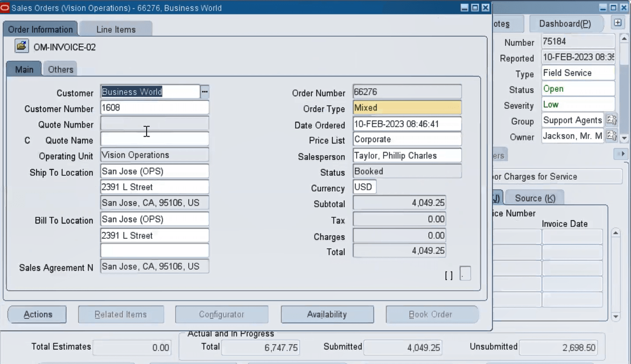This screenshot has width=631, height=364.
Task: Click Bill To Location field San Jose (OPS)
Action: [x=155, y=219]
